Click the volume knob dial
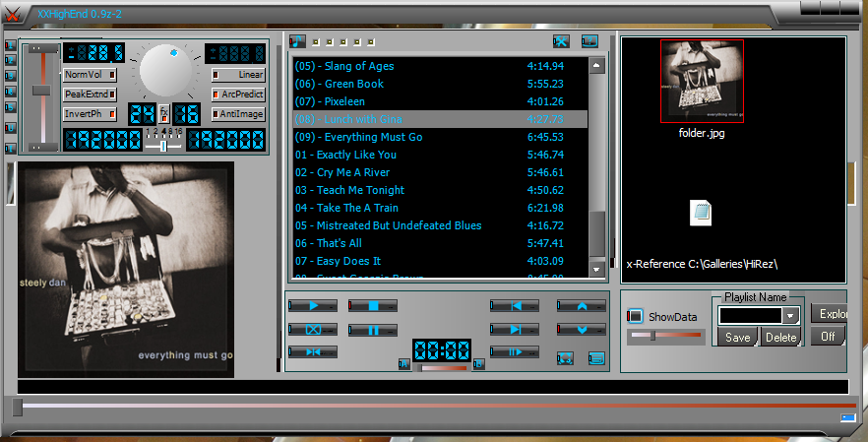 pyautogui.click(x=165, y=70)
